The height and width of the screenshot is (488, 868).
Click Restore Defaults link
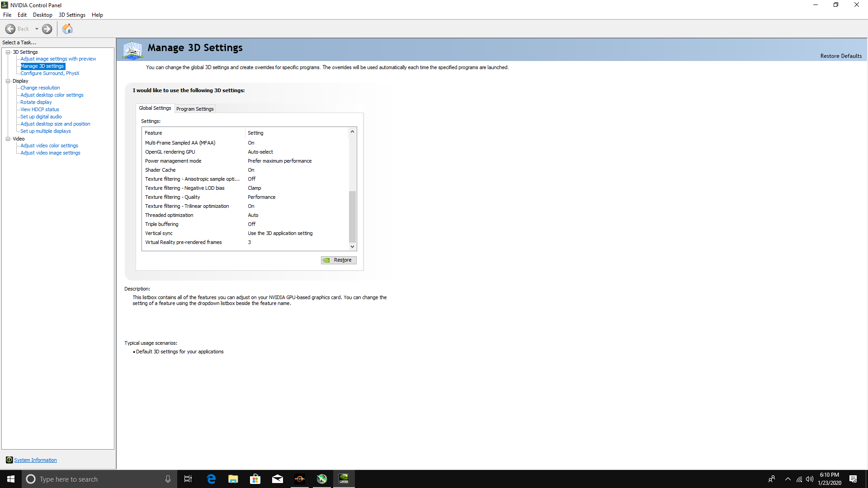841,56
